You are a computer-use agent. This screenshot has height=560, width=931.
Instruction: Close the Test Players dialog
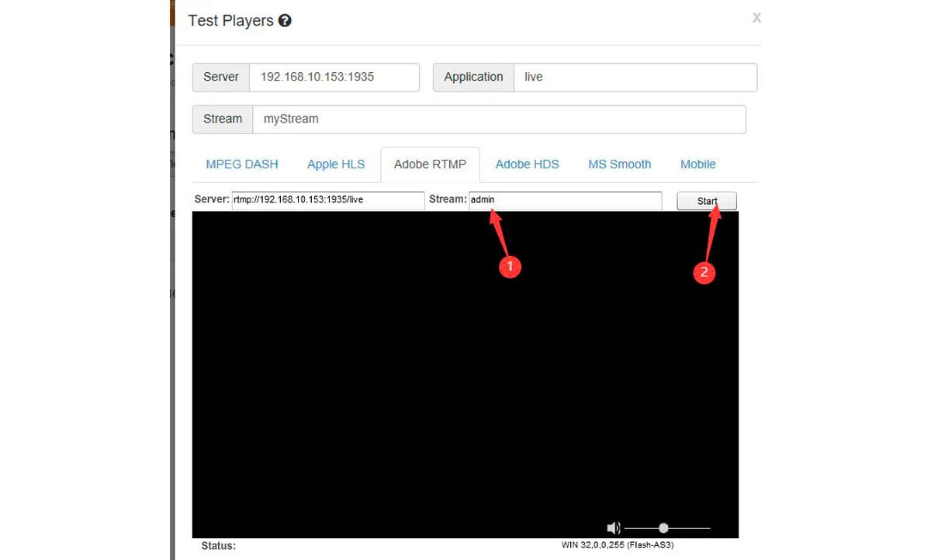(756, 18)
